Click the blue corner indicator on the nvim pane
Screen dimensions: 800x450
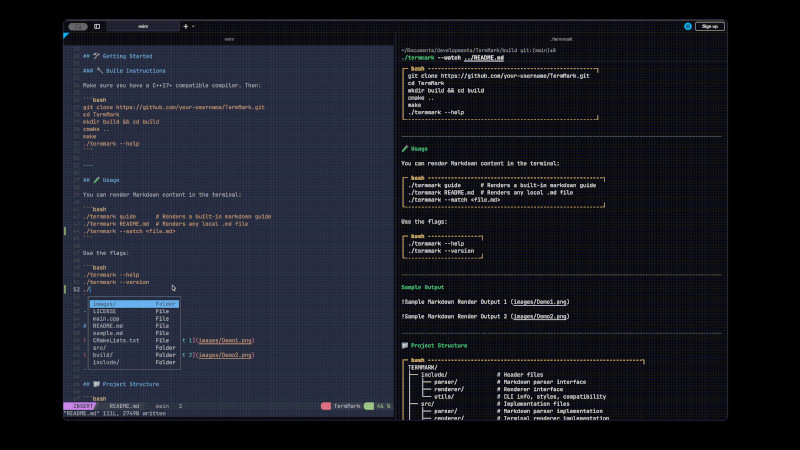point(66,35)
